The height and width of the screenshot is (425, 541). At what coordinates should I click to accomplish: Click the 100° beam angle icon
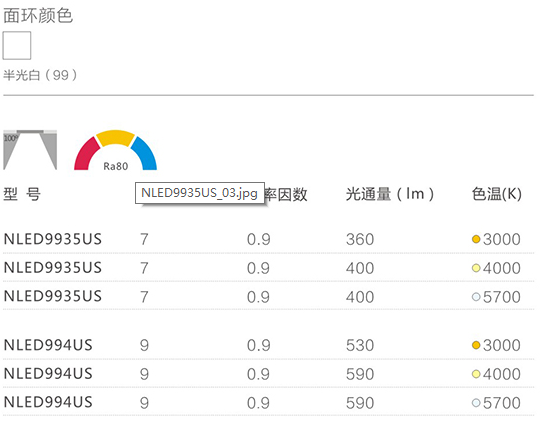coord(30,150)
